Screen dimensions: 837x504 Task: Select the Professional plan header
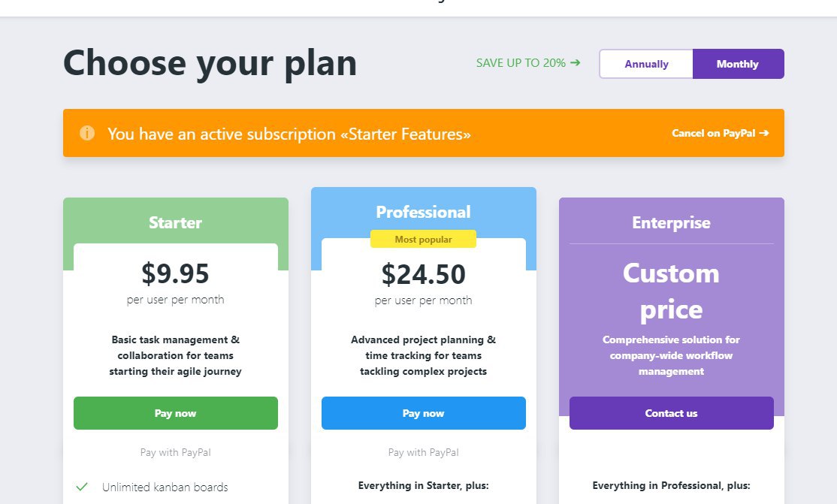423,212
